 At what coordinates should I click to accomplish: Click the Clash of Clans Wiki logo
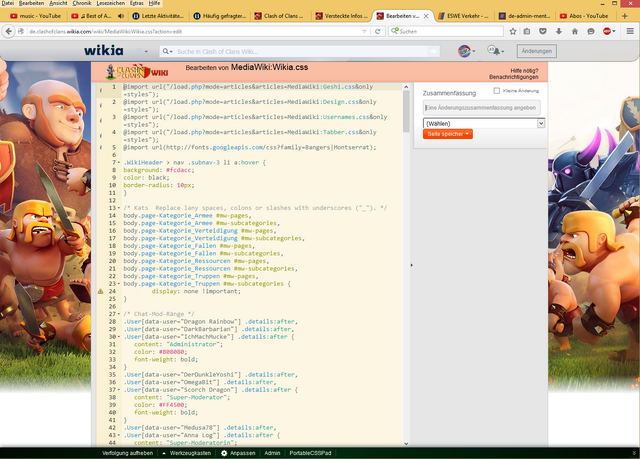coord(137,72)
